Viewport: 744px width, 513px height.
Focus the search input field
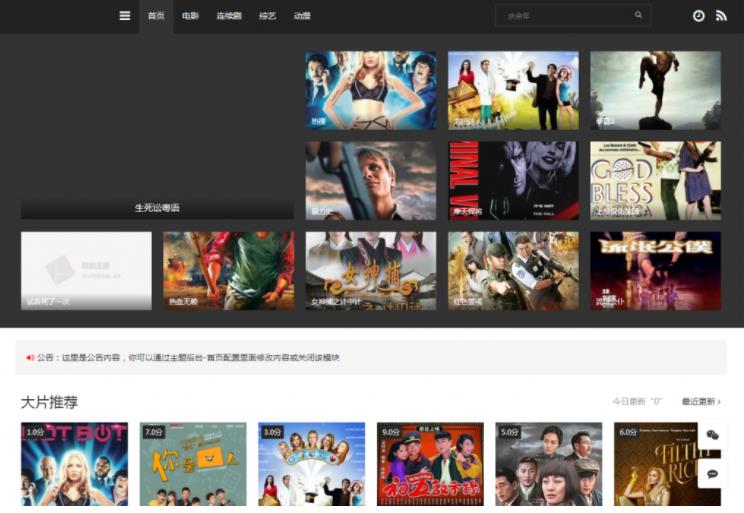[573, 16]
